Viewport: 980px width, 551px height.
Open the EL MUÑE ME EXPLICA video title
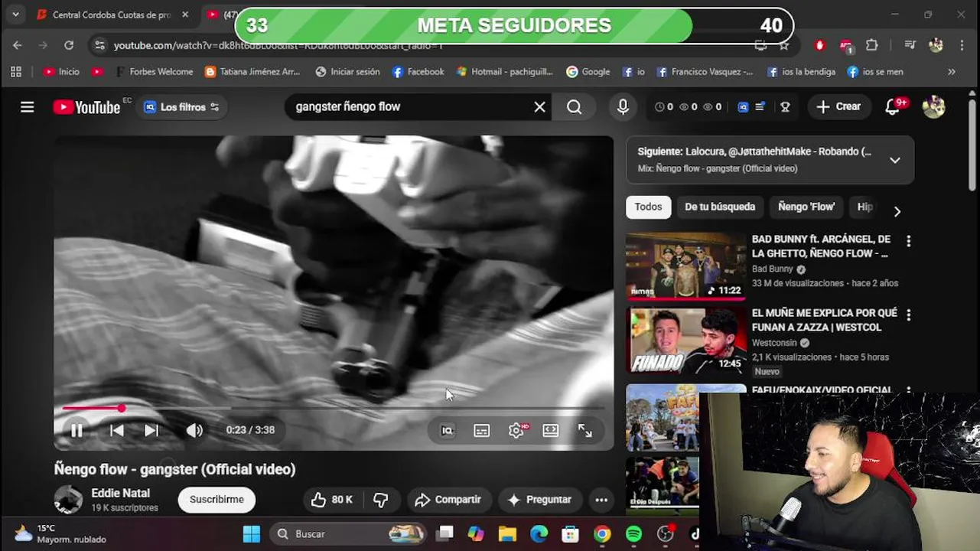[825, 320]
